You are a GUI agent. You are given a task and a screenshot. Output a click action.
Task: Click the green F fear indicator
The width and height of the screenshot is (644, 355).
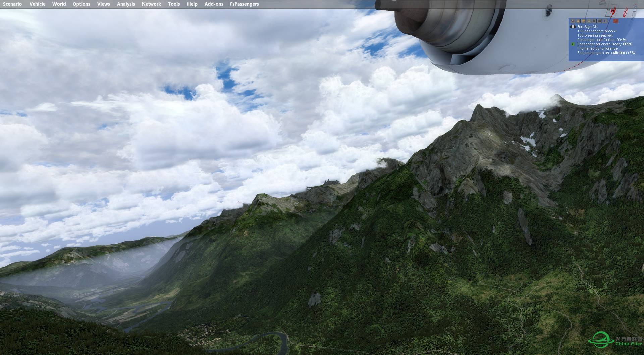[573, 44]
